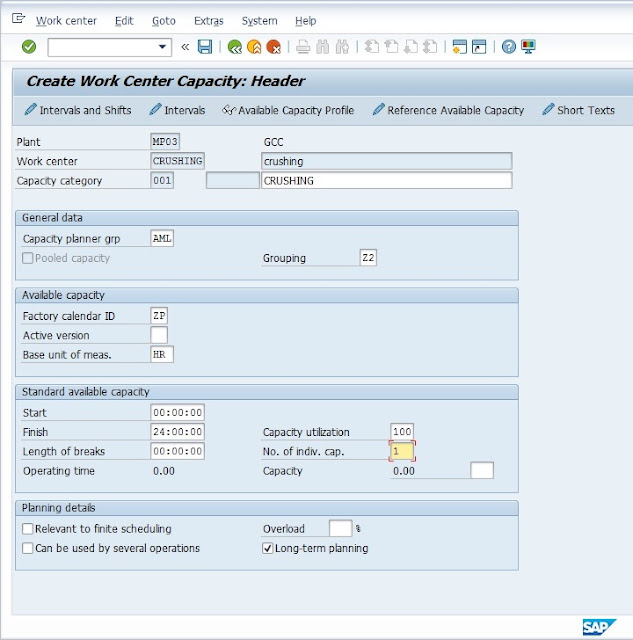Click the Work center field CRUSHING
The height and width of the screenshot is (640, 633).
[178, 161]
